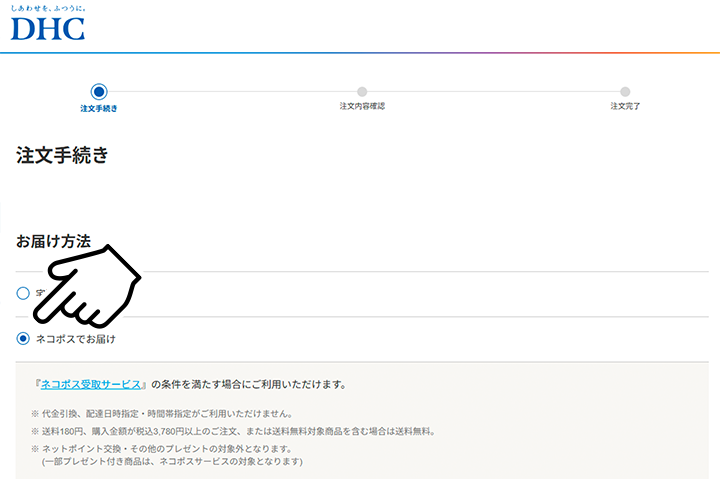Click the active blue step circle
The image size is (720, 480).
[98, 92]
